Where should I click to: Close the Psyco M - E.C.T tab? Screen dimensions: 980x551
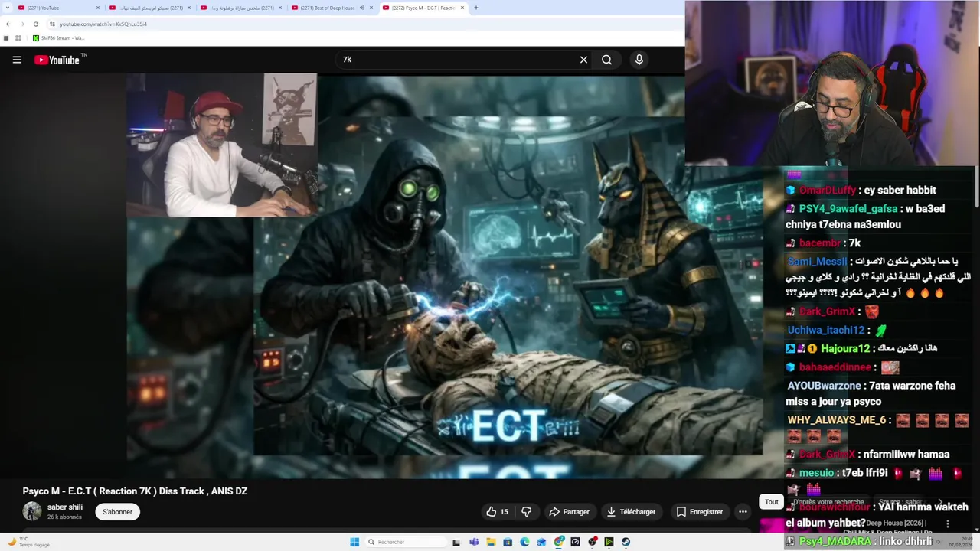pos(462,8)
